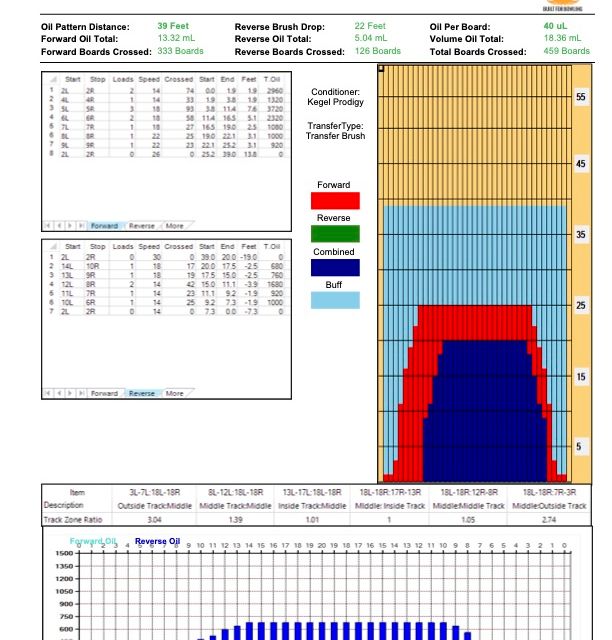
Task: Click next-sheet arrow in top table navigation
Action: click(x=70, y=226)
